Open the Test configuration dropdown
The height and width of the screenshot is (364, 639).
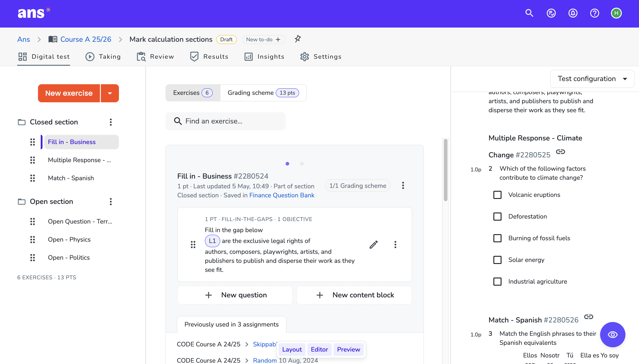[592, 79]
